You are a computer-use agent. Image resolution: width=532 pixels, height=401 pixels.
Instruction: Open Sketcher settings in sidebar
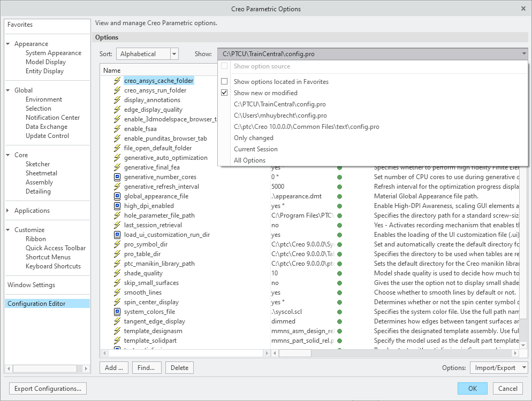(x=37, y=164)
